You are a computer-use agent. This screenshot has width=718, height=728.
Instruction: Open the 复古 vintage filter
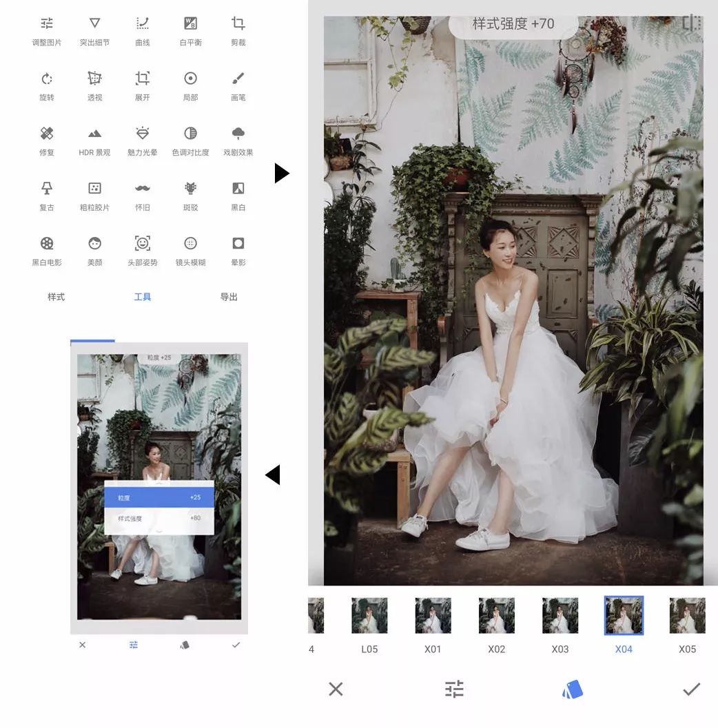[x=46, y=196]
